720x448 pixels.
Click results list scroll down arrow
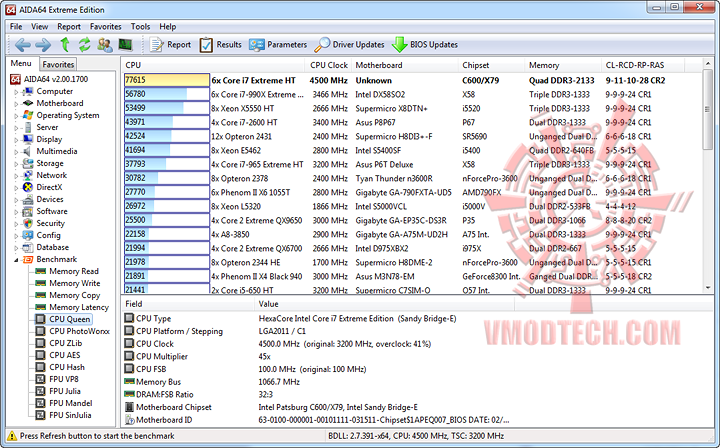[707, 288]
